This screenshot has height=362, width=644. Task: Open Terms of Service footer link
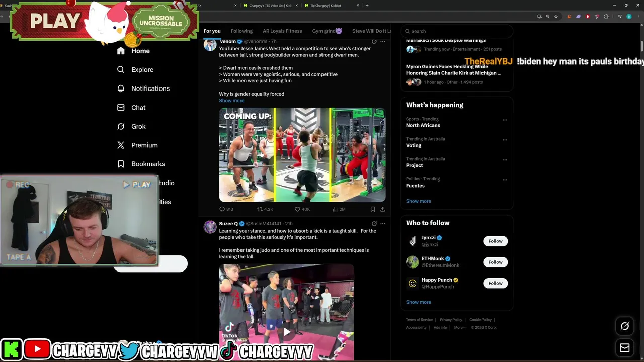(419, 320)
